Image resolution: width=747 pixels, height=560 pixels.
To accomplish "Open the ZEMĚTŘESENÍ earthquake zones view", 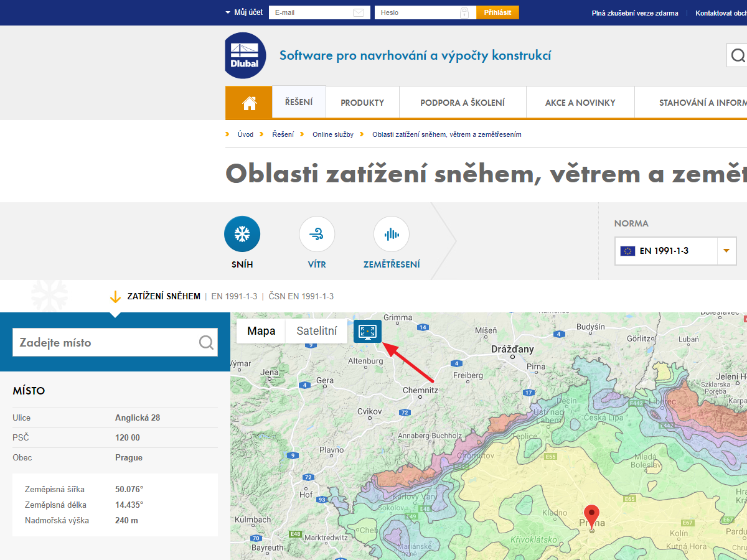I will point(392,233).
